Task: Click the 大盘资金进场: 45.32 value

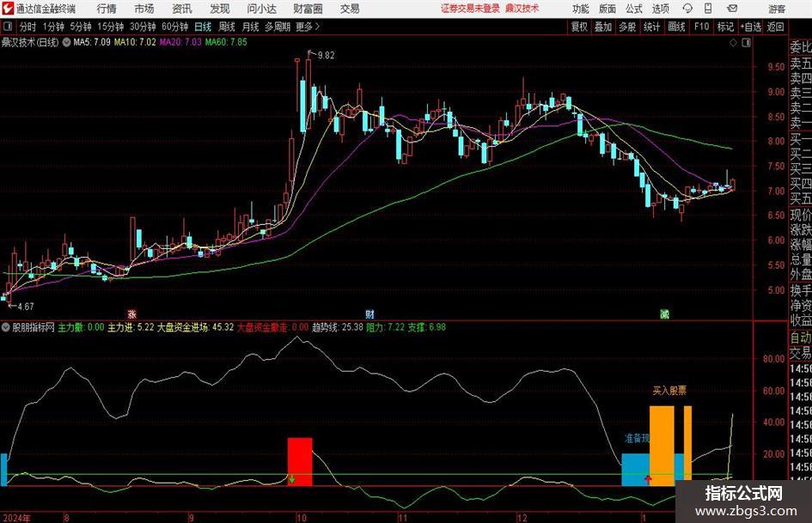Action: (x=195, y=327)
